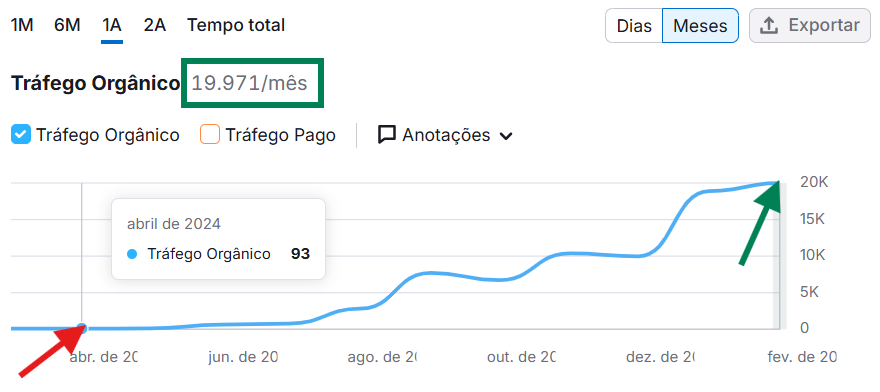This screenshot has width=880, height=392.
Task: Click the out. de 20 axis label
Action: pos(521,357)
